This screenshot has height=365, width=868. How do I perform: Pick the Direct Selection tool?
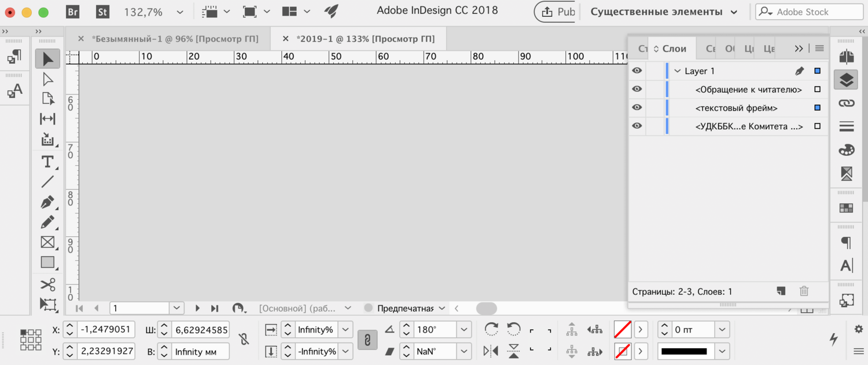coord(47,79)
